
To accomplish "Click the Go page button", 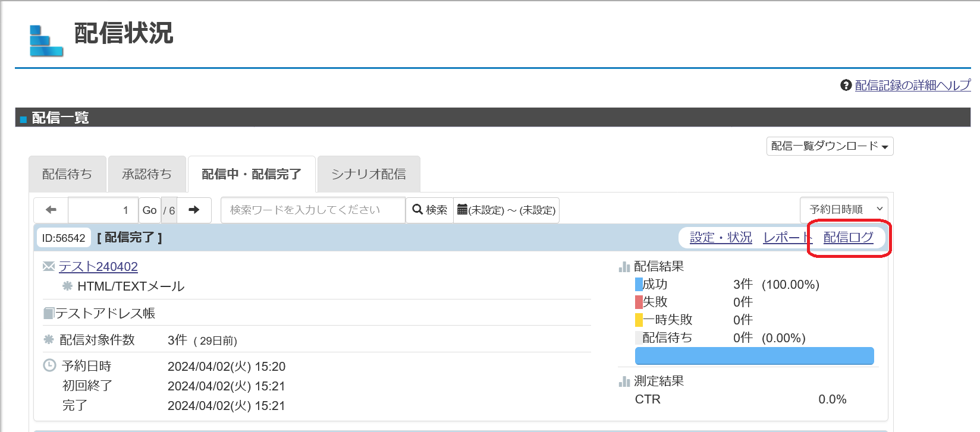I will click(x=150, y=210).
